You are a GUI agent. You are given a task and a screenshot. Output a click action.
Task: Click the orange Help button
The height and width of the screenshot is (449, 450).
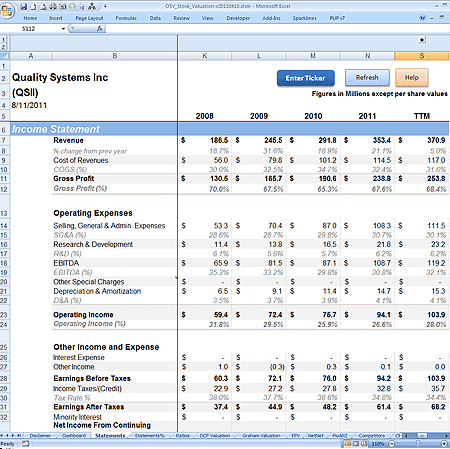(412, 77)
